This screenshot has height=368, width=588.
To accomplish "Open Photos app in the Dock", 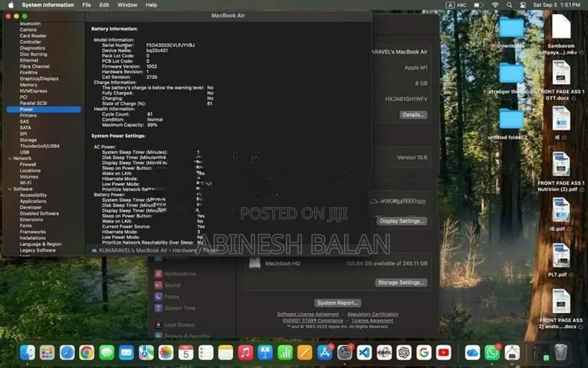I will tap(166, 353).
